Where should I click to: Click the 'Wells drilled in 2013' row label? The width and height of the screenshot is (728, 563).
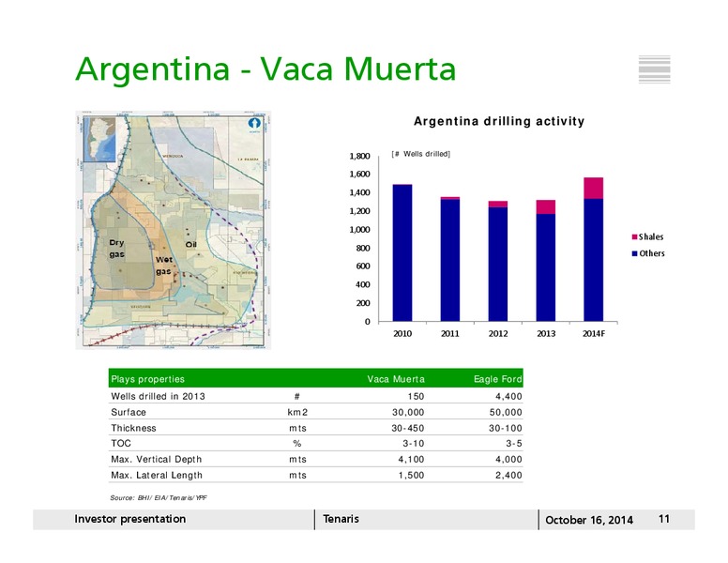pyautogui.click(x=158, y=396)
